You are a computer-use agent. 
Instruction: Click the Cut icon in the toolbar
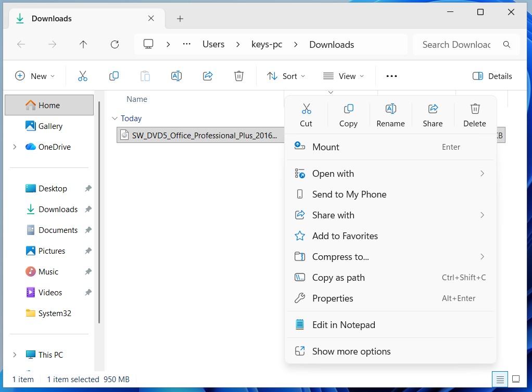[x=82, y=76]
